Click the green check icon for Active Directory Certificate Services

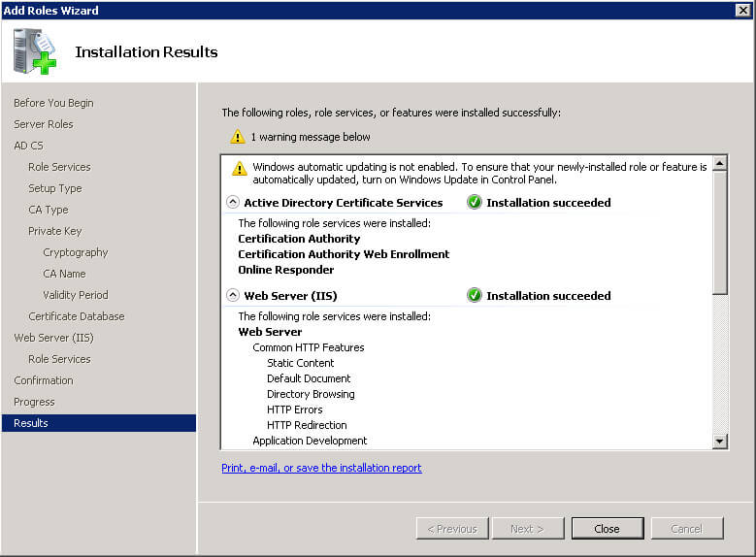pyautogui.click(x=475, y=202)
